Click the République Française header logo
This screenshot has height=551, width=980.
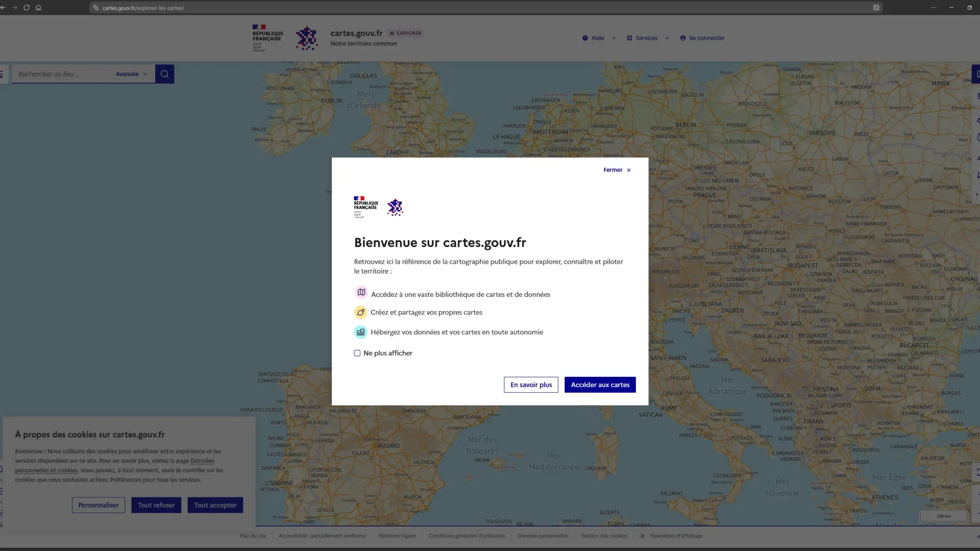(x=267, y=38)
